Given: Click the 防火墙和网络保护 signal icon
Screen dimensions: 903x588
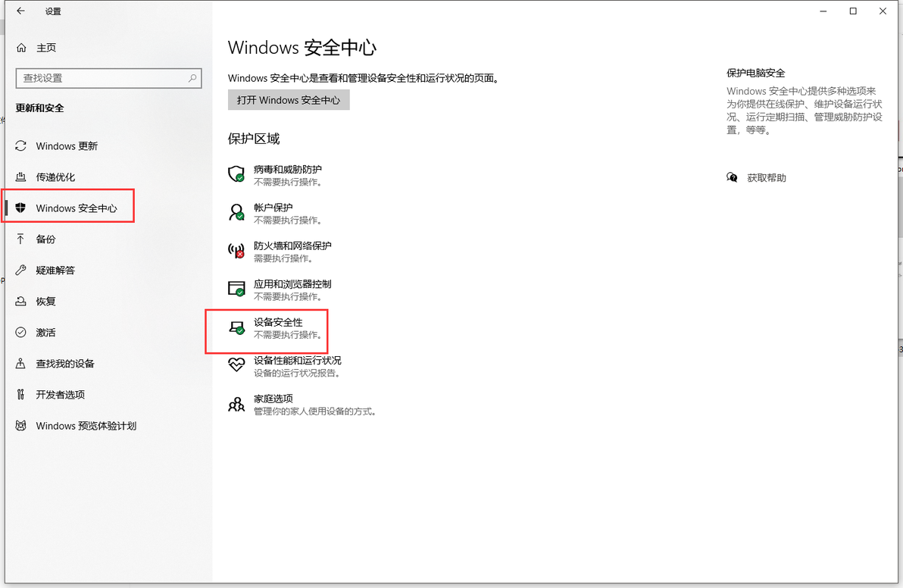Looking at the screenshot, I should click(x=236, y=251).
